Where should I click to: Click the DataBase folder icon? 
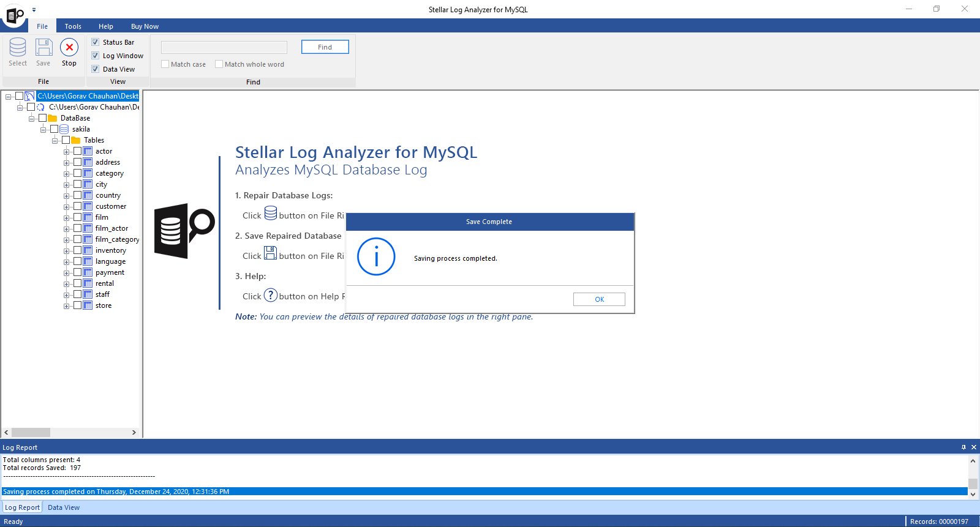(x=53, y=118)
